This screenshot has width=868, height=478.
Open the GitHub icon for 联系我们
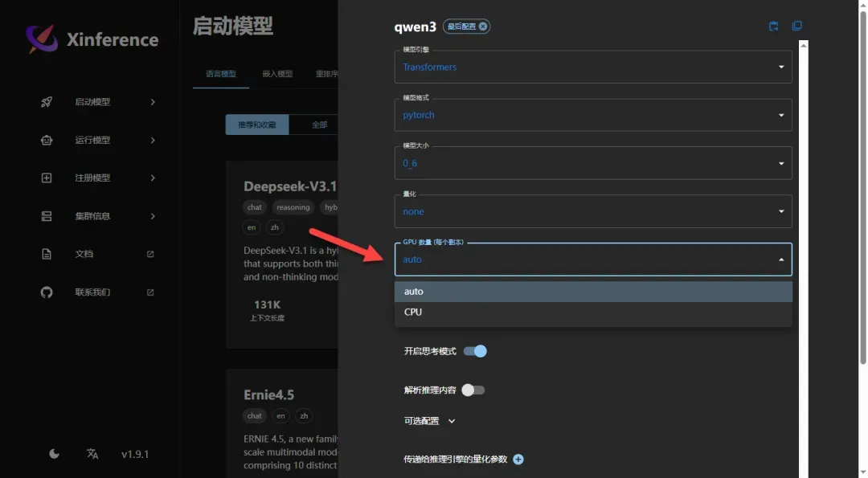47,292
